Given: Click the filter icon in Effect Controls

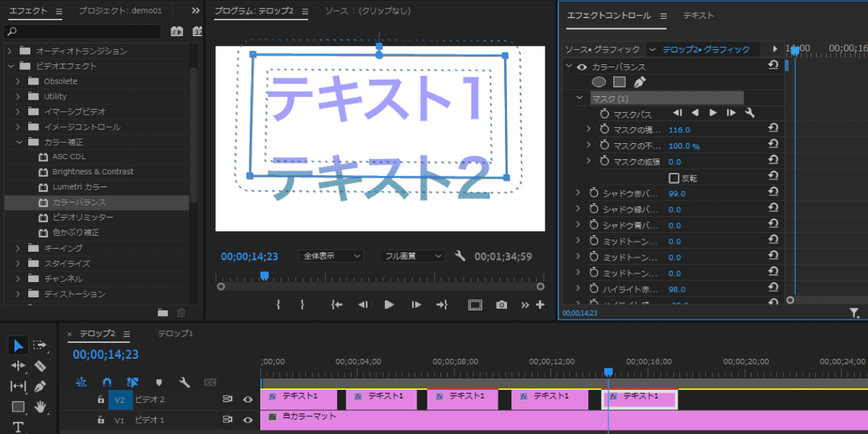Looking at the screenshot, I should coord(854,312).
